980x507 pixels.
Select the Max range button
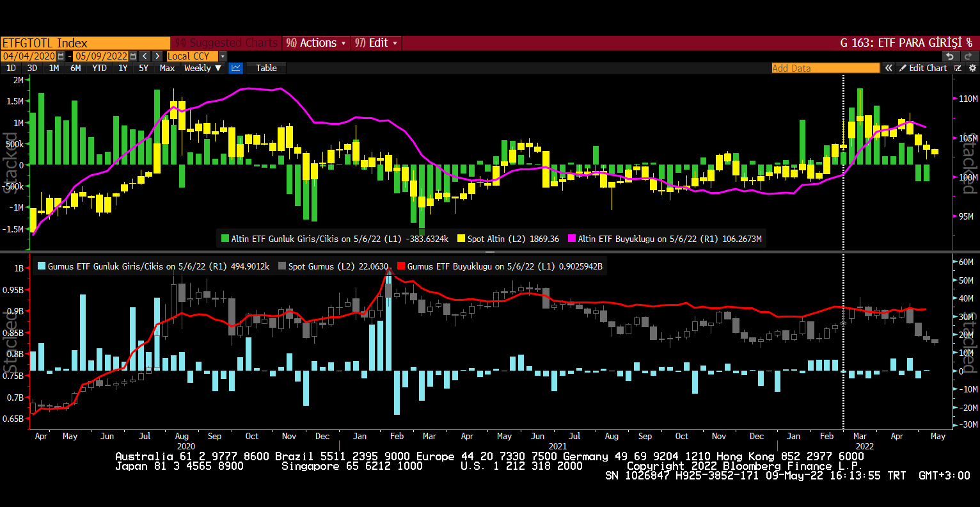point(167,68)
